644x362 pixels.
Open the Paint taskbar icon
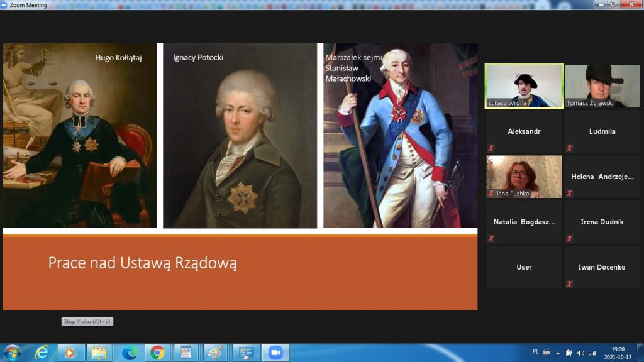(x=215, y=353)
